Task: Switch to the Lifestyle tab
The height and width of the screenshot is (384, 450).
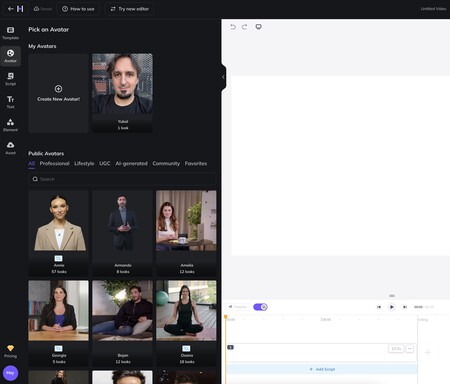Action: point(84,163)
